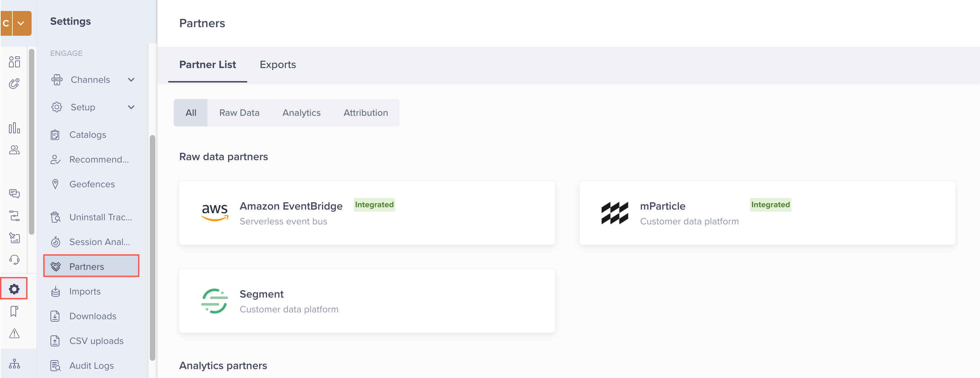Select the Analytics filter

(301, 113)
